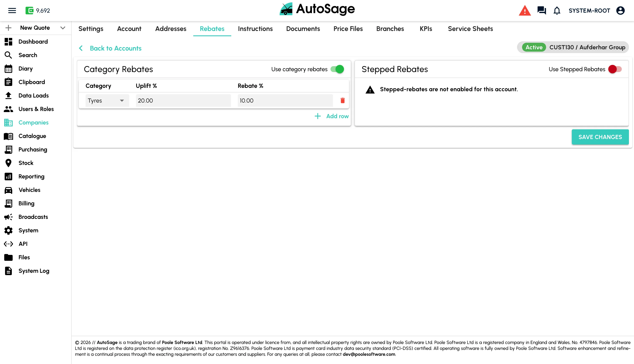Enable the Use Stepped Rebates switch
This screenshot has width=634, height=364.
pos(615,69)
